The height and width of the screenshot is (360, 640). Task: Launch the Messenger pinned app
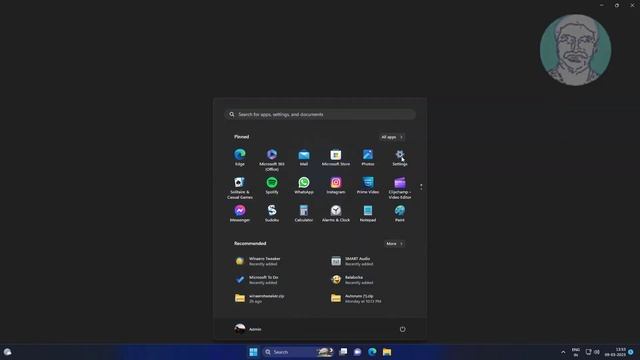240,213
